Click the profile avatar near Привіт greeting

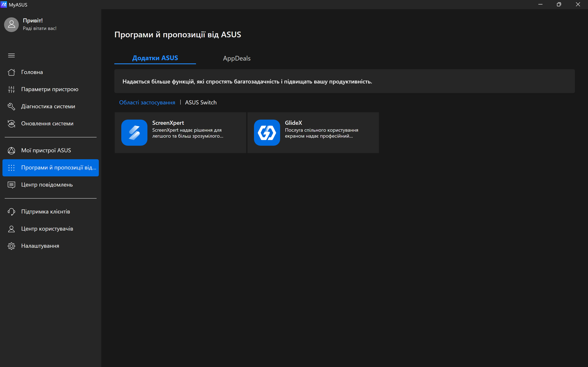click(11, 24)
